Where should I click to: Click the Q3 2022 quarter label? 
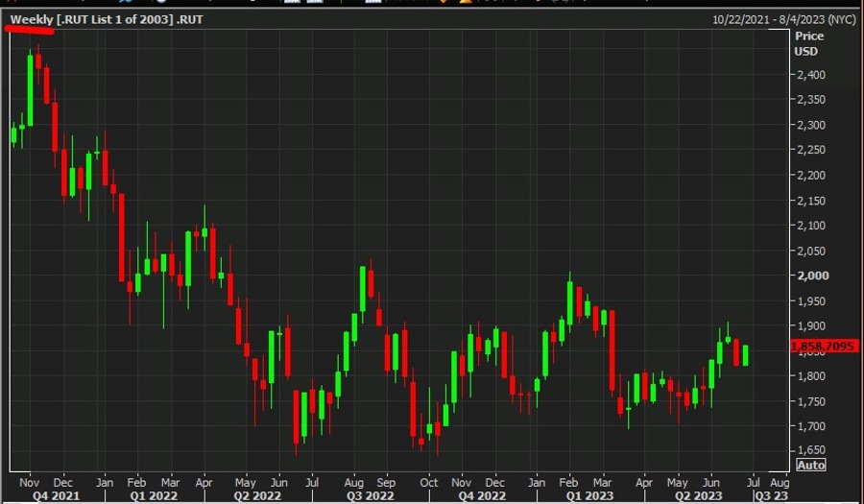[x=370, y=496]
